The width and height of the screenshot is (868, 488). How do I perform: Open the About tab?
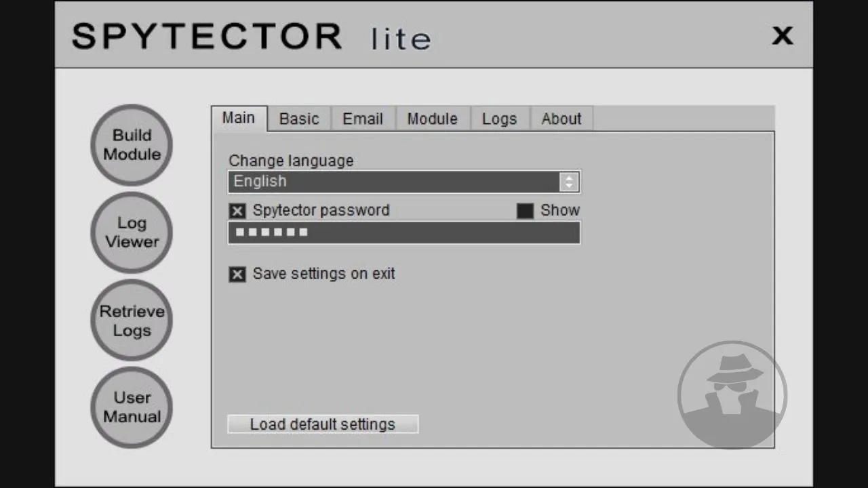(x=561, y=119)
